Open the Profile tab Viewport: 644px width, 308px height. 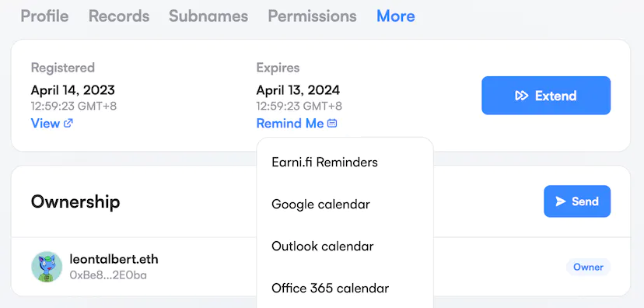point(44,16)
